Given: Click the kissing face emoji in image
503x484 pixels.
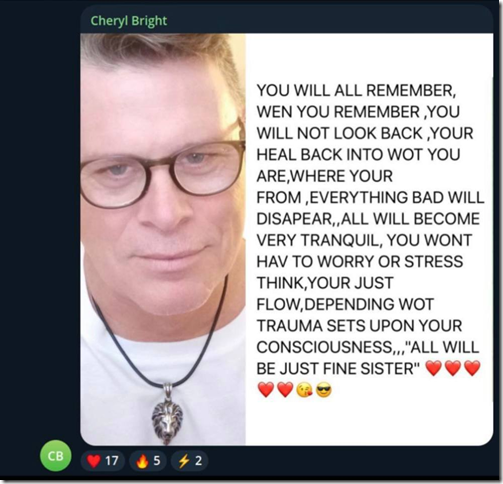Looking at the screenshot, I should tap(305, 390).
